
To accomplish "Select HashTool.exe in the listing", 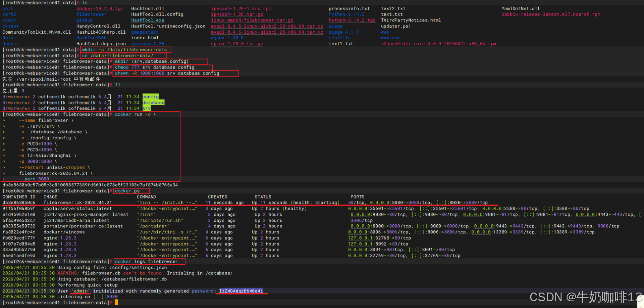I will [148, 20].
